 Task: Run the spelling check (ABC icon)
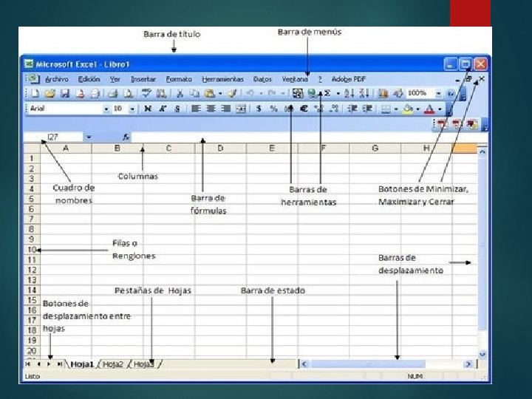click(x=146, y=93)
